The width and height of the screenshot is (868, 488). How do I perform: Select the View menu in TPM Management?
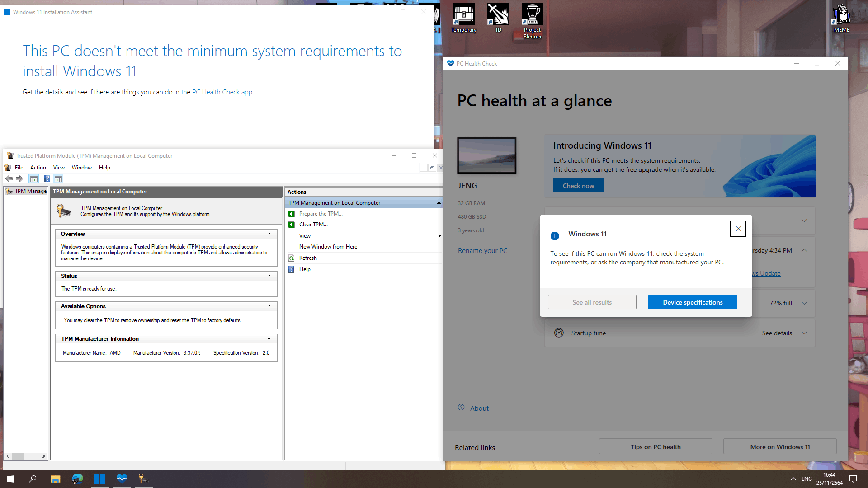point(58,168)
